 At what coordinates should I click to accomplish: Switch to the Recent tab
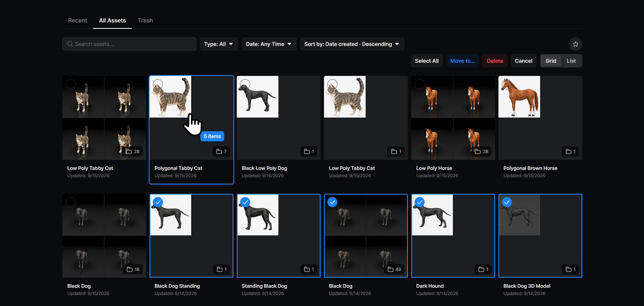(78, 20)
